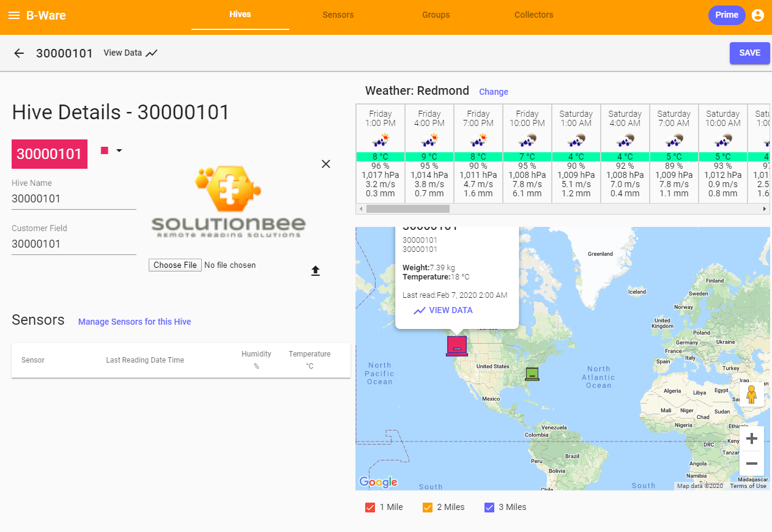Click the Prime badge button
Viewport: 772px width, 532px height.
click(727, 15)
